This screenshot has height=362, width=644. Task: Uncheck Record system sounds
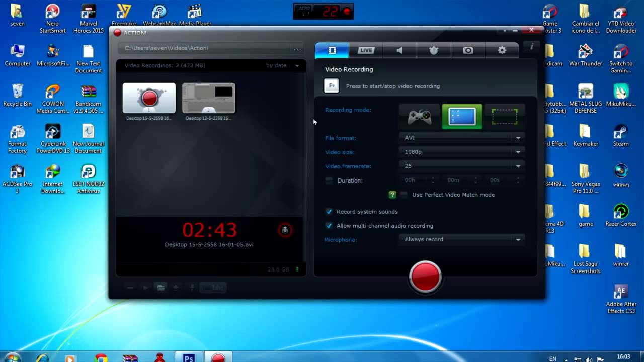[329, 212]
